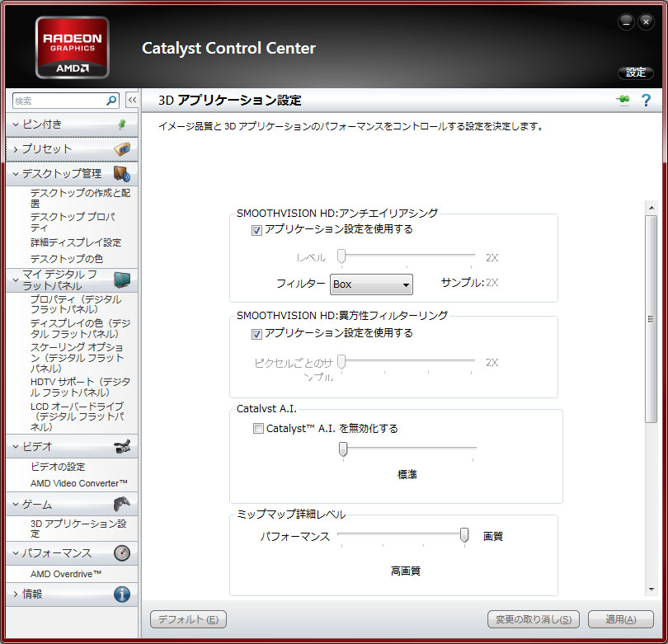Screen dimensions: 668x644
Task: Click the anti-aliasing レベル slider handle
Action: coord(341,256)
